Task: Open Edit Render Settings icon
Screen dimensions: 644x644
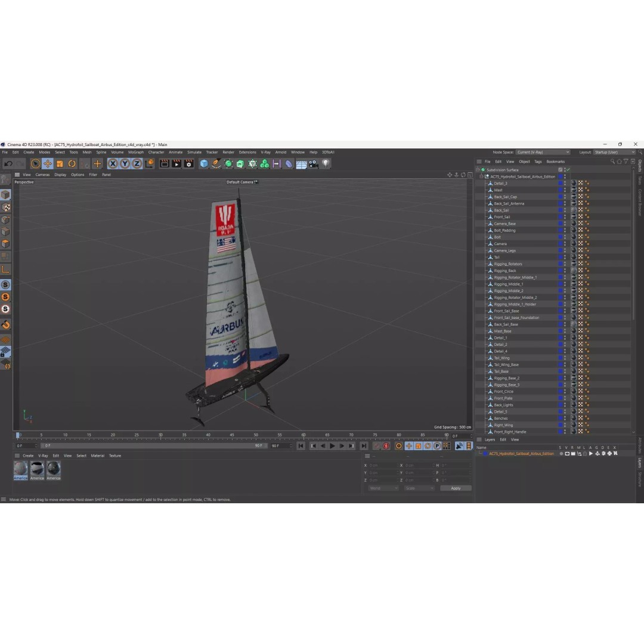Action: 189,163
